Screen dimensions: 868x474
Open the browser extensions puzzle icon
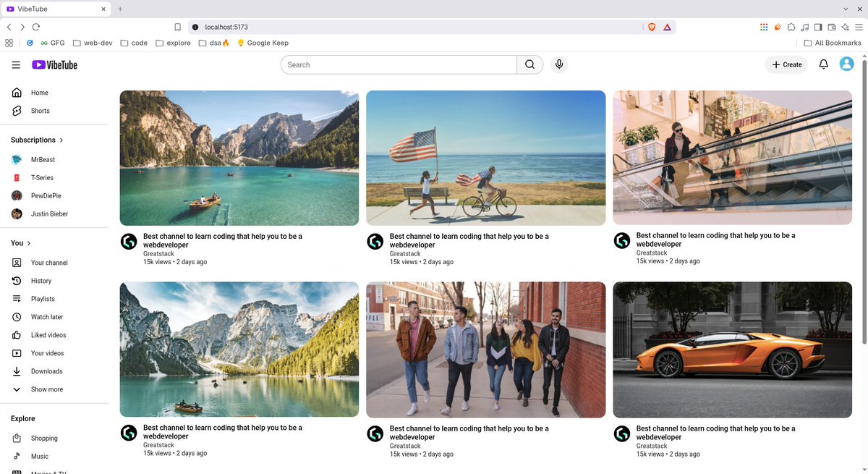[x=791, y=27]
